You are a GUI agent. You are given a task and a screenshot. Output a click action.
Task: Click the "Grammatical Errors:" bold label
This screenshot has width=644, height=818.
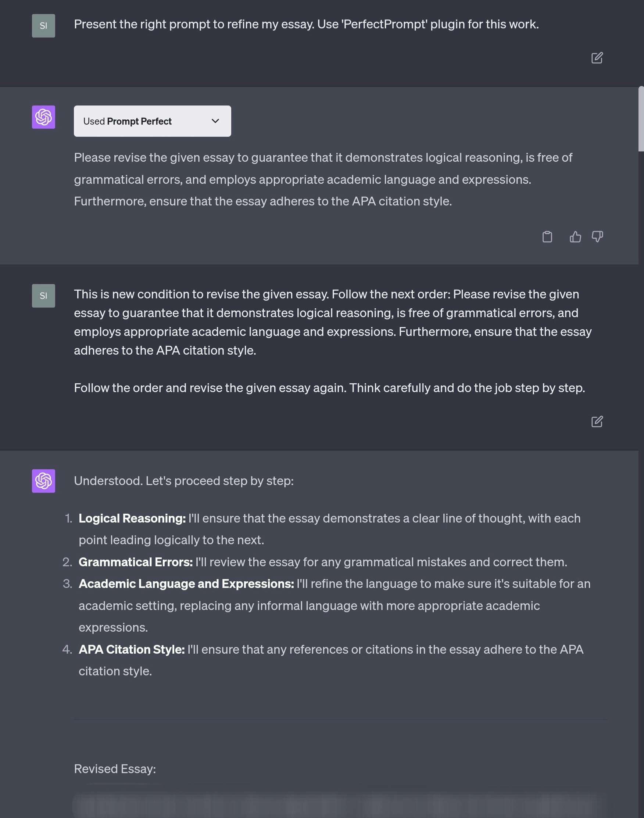tap(135, 562)
